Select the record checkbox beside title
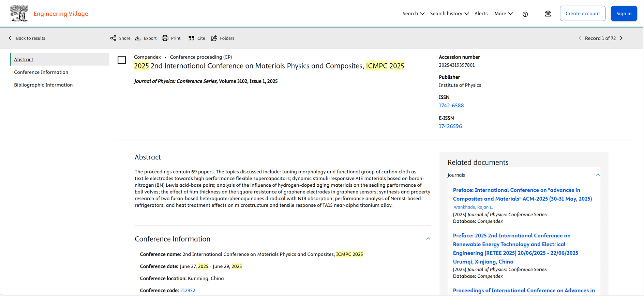 pyautogui.click(x=122, y=60)
